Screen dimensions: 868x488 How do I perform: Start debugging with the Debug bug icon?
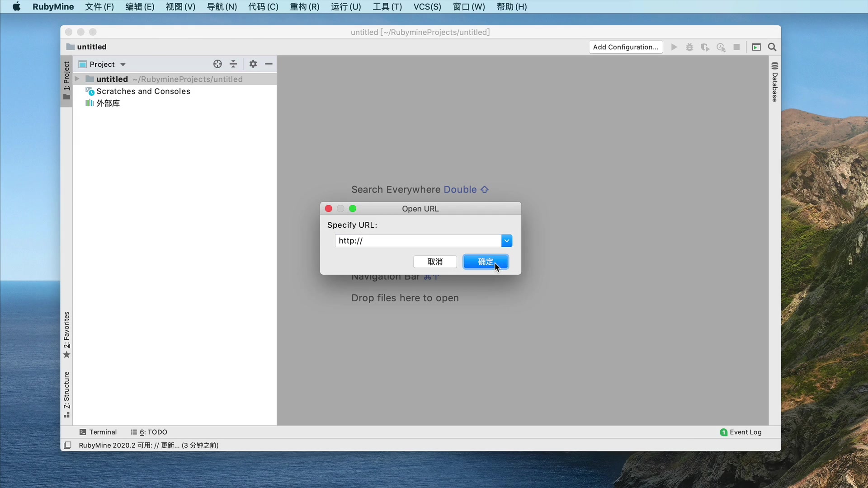[689, 47]
